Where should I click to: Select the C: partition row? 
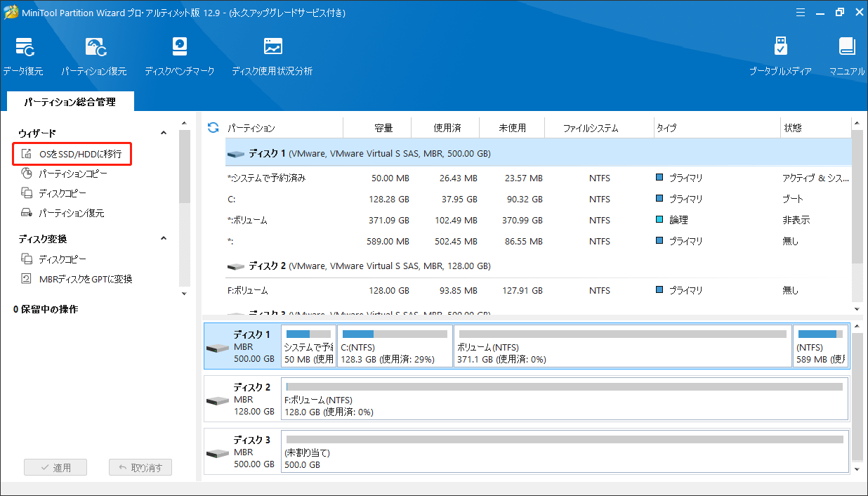coord(538,200)
